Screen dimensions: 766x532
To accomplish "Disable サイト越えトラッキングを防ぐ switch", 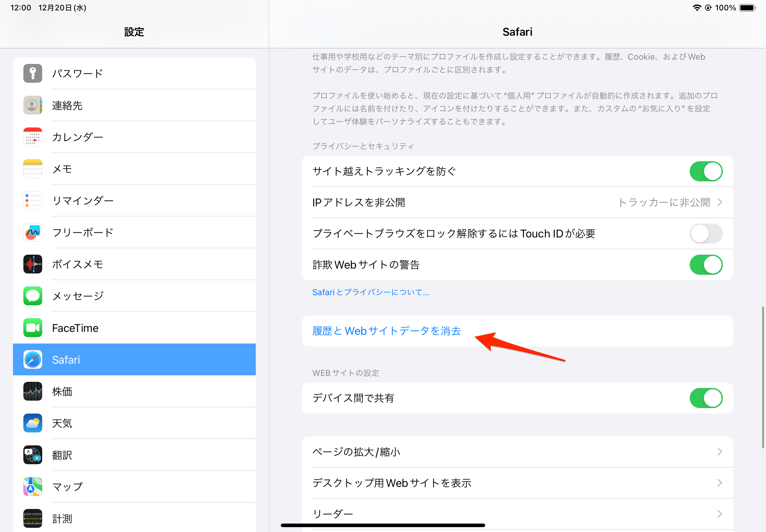I will [x=706, y=171].
